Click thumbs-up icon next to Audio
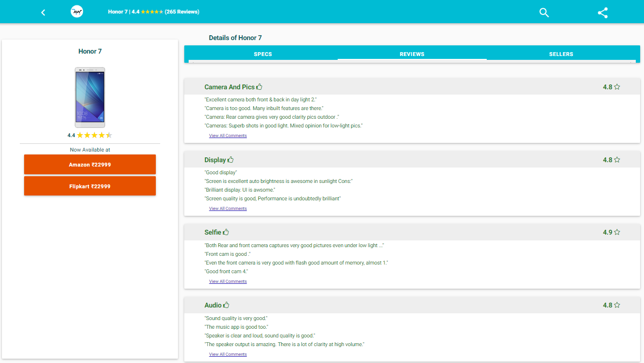Screen dimensions: 644x363 pyautogui.click(x=226, y=305)
